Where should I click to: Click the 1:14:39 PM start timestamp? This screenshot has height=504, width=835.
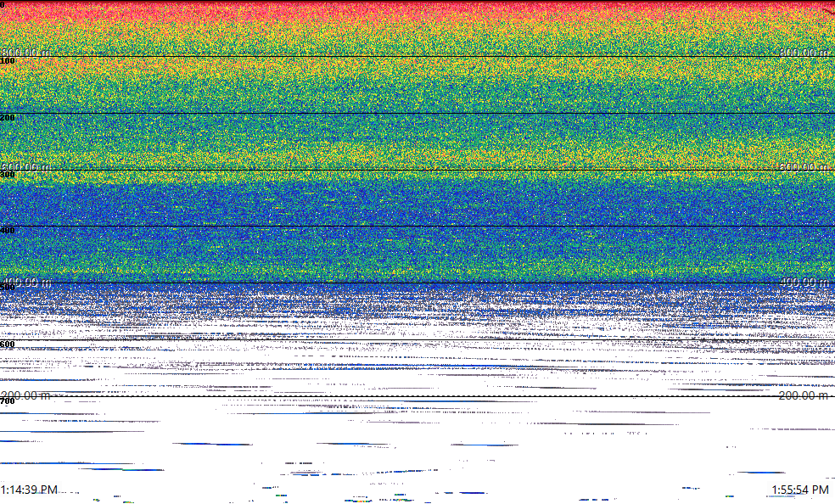pyautogui.click(x=30, y=490)
